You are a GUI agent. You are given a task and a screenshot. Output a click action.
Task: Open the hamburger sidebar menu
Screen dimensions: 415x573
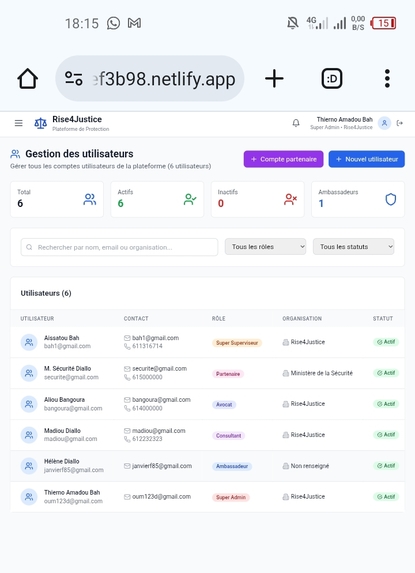coord(19,123)
